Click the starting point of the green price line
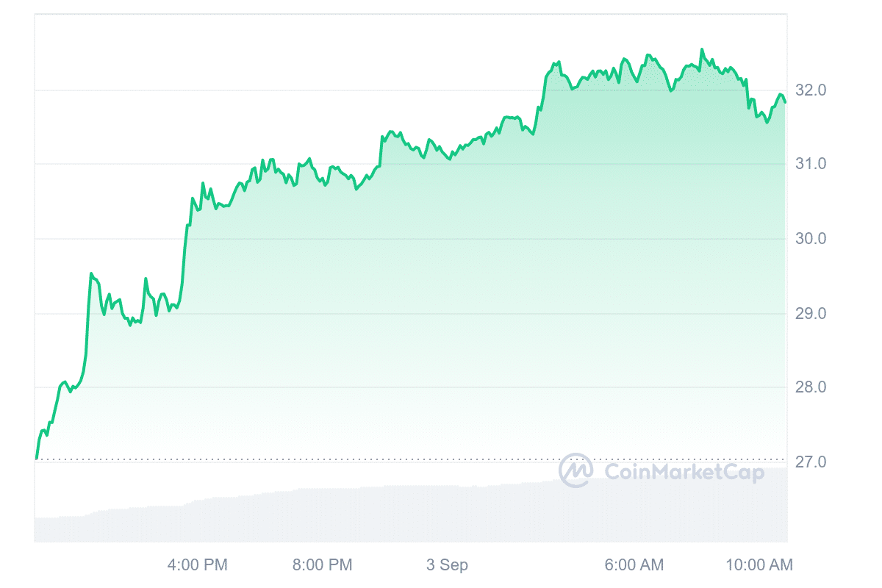882x588 pixels. pos(36,459)
